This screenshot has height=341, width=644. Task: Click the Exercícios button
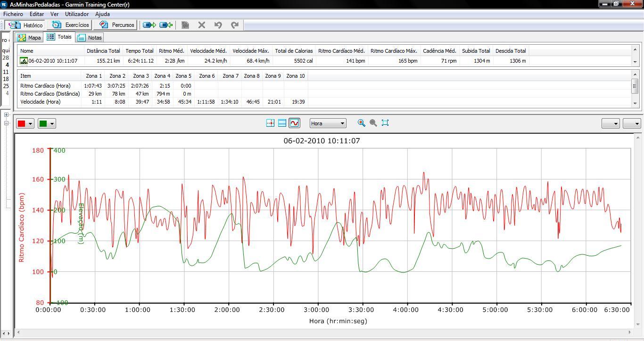69,25
